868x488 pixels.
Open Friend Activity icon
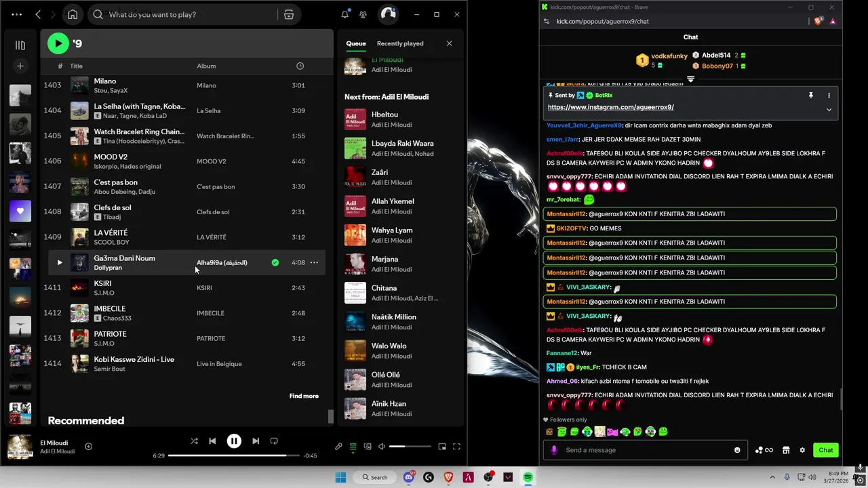coord(363,14)
